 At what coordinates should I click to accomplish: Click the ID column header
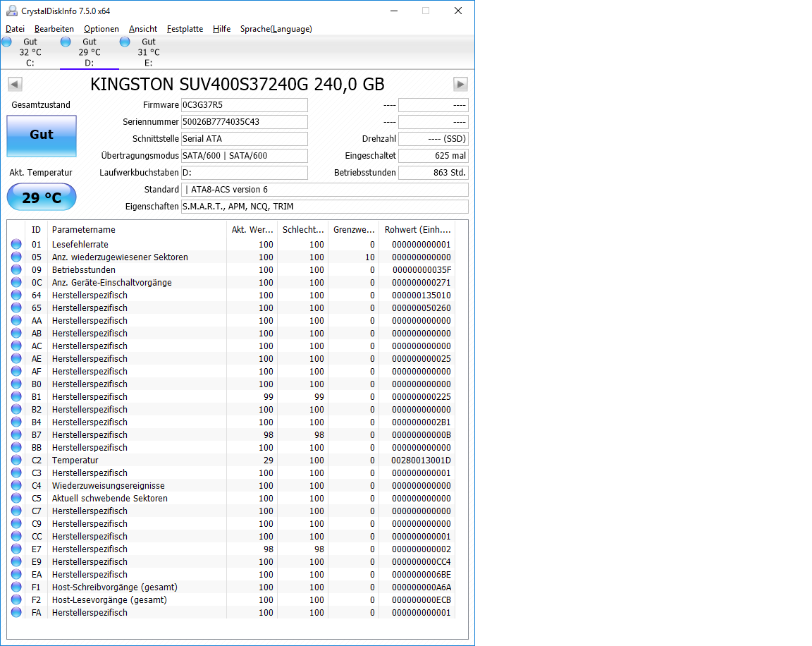(x=36, y=229)
